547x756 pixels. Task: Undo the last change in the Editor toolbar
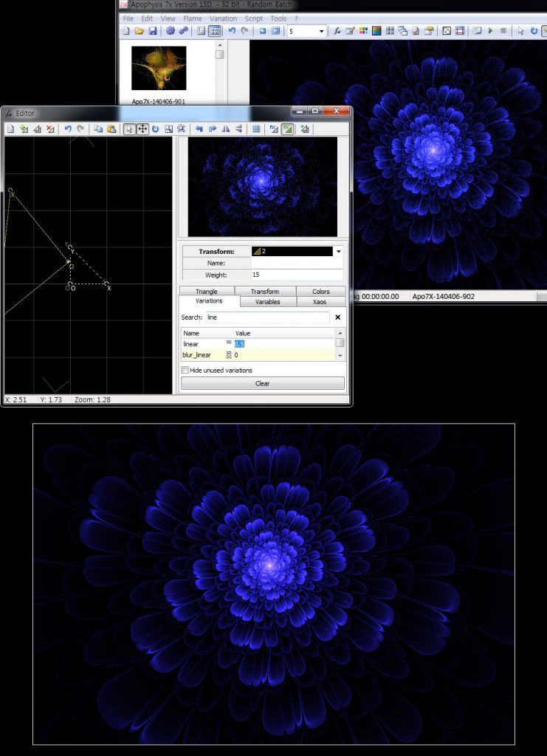tap(67, 128)
